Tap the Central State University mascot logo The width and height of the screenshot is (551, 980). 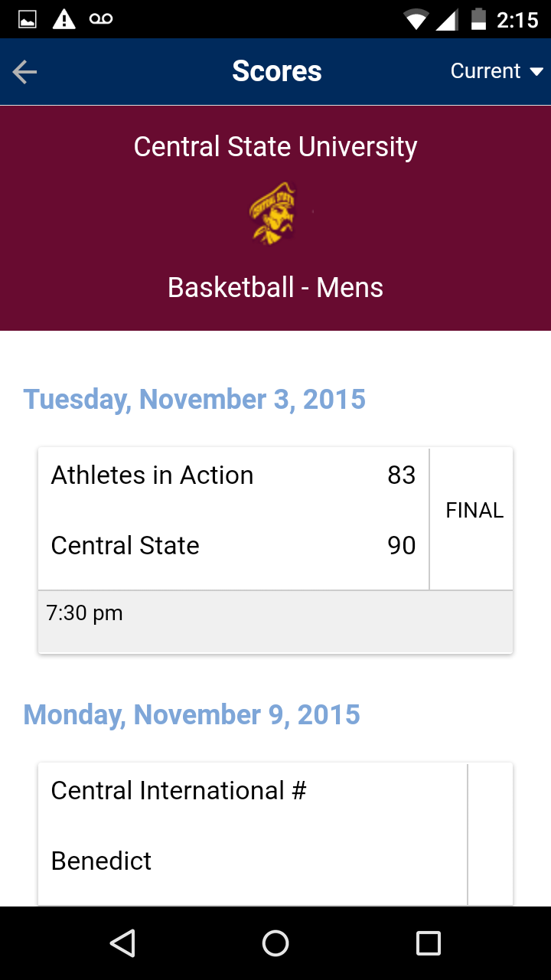point(272,214)
